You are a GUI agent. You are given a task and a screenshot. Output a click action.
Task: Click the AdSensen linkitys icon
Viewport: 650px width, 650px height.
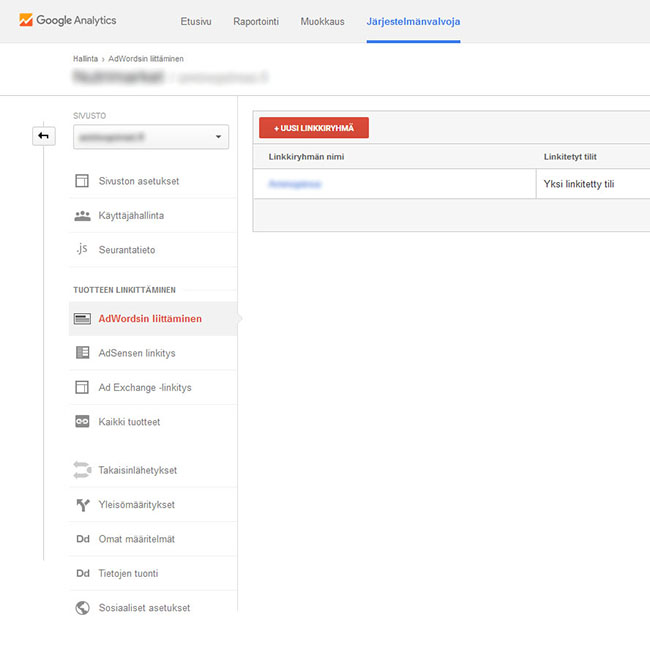tap(82, 352)
